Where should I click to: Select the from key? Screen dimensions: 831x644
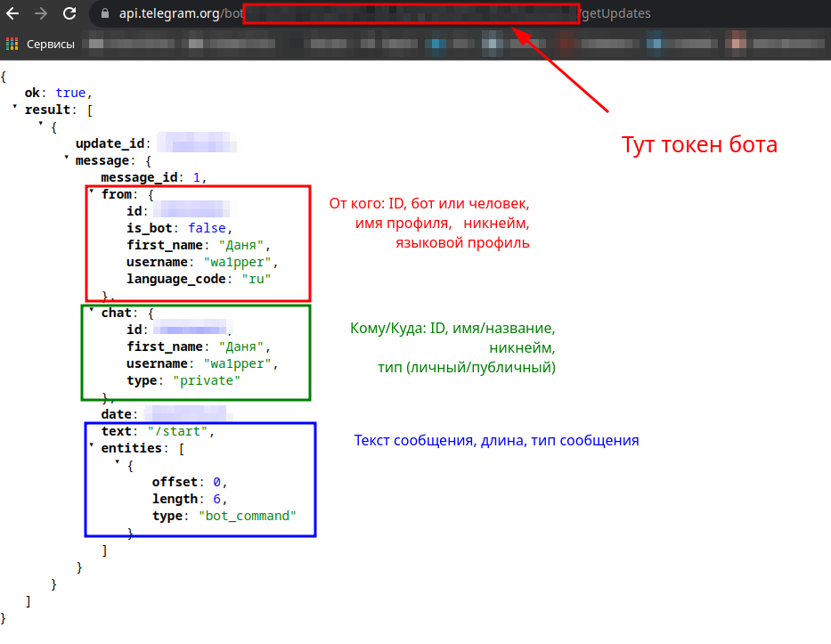pos(116,194)
